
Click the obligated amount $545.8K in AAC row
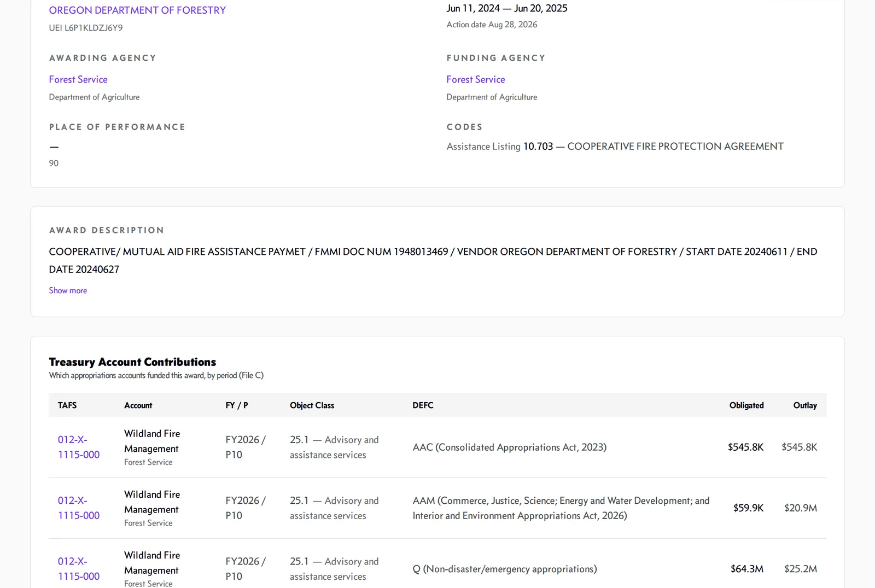point(746,447)
